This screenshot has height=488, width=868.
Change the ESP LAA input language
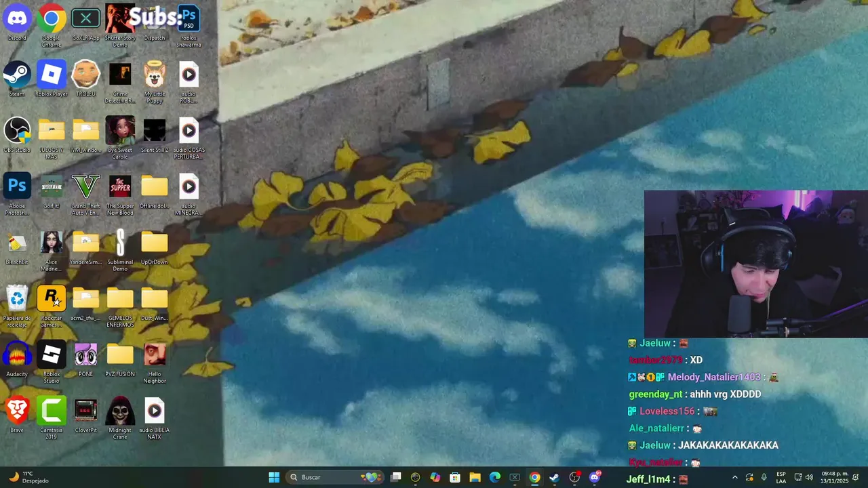click(x=781, y=477)
